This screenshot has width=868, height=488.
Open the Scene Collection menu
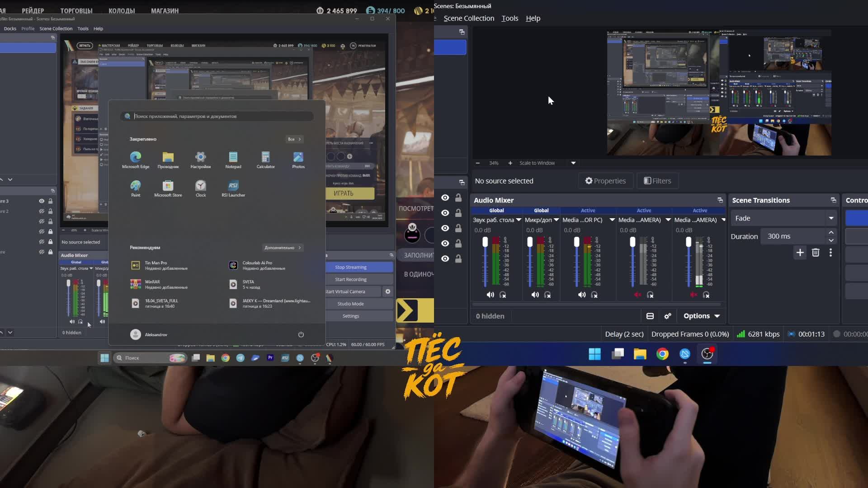(469, 18)
